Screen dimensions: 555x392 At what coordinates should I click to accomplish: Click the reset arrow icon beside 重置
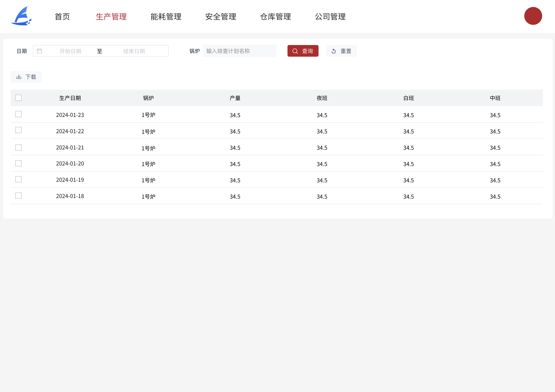pos(334,51)
